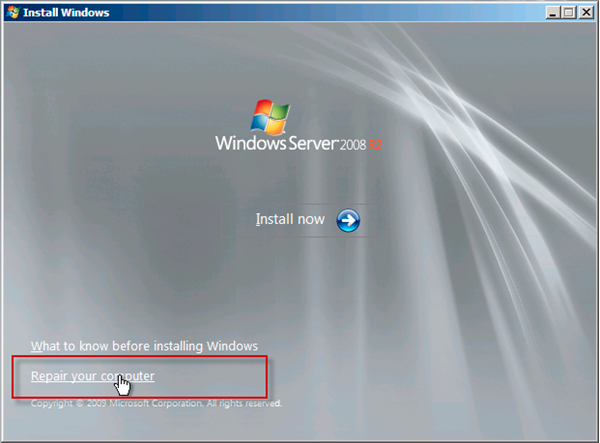Screen dimensions: 600x443
Task: Click the Windows Server 2008 R2 logo
Action: (x=298, y=125)
